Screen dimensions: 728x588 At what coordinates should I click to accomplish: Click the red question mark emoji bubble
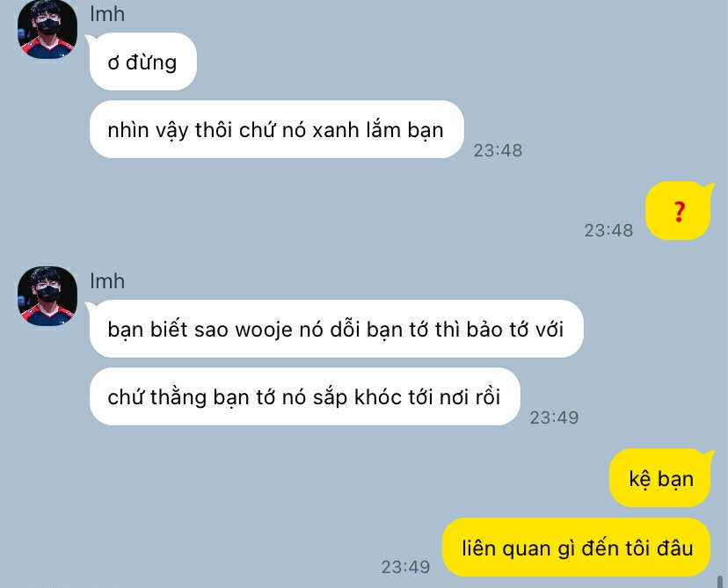(x=678, y=211)
